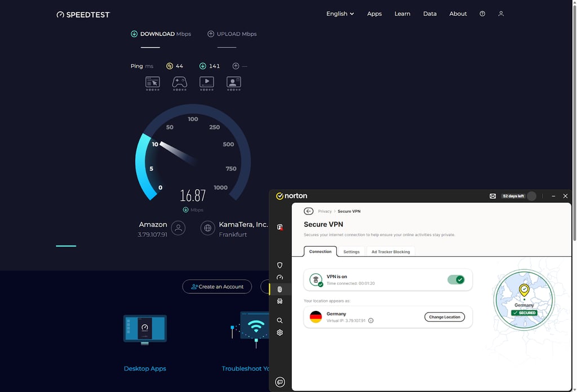
Task: Click the idle ping icon showing 44
Action: [x=170, y=66]
